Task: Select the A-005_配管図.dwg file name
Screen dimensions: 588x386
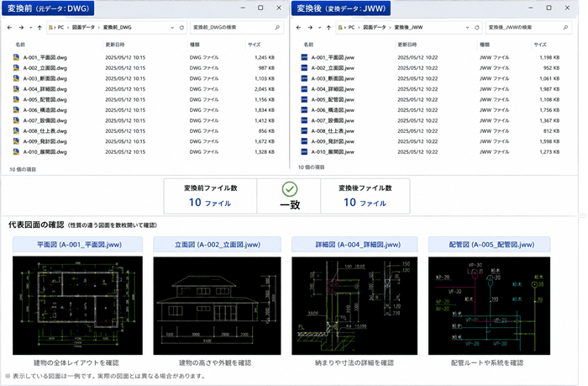Action: [45, 99]
